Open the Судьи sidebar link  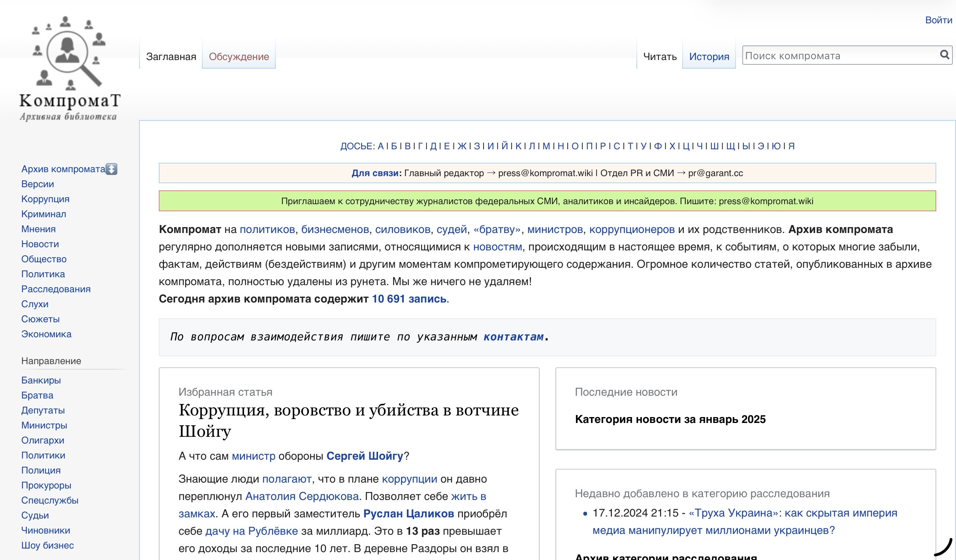point(35,515)
